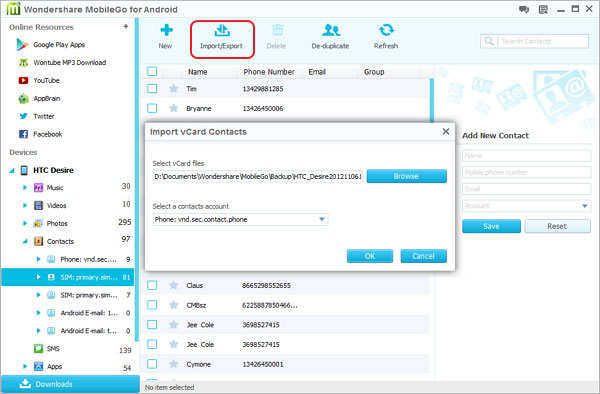Image resolution: width=600 pixels, height=394 pixels.
Task: Collapse the HTC Desire device tree
Action: pyautogui.click(x=12, y=171)
